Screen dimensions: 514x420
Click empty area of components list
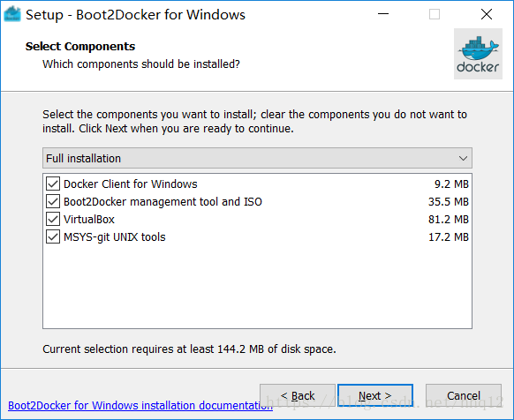[x=257, y=287]
